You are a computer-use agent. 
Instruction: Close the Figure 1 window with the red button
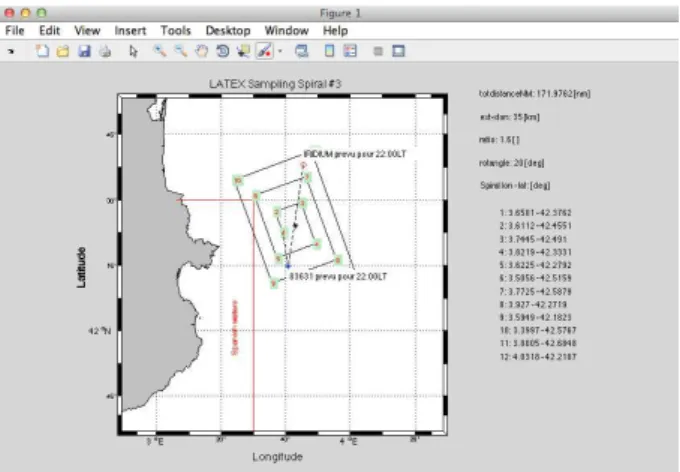coord(10,13)
